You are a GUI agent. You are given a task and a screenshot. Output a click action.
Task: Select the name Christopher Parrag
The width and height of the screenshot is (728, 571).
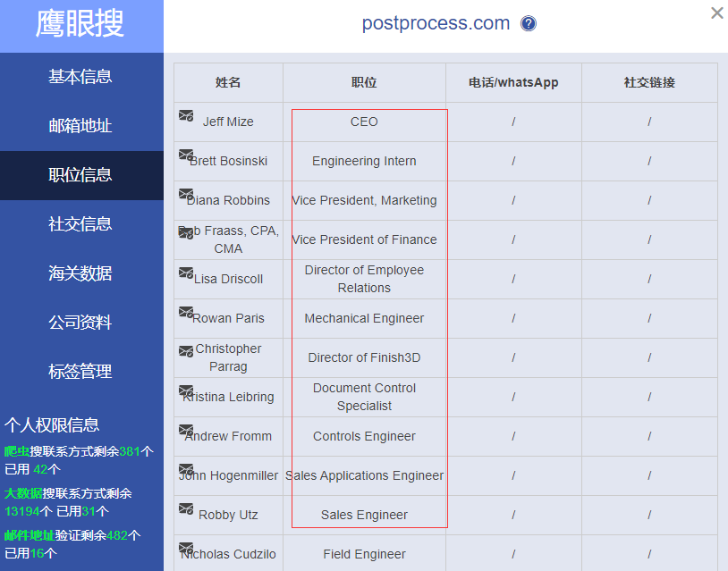click(228, 357)
